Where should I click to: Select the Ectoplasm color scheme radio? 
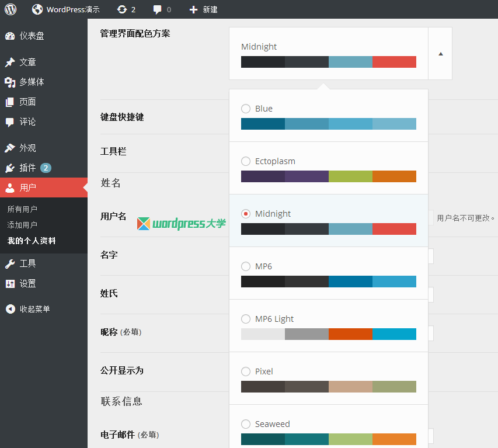[246, 161]
